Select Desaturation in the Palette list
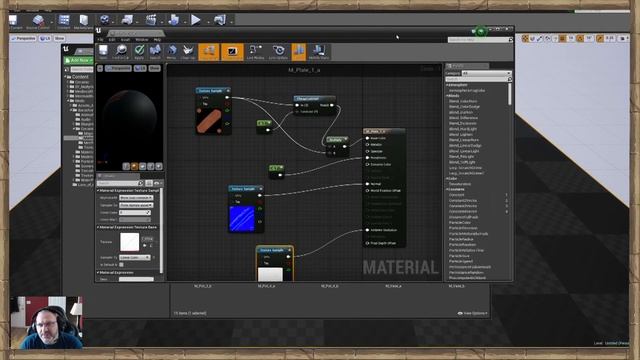The image size is (640, 360). tap(460, 184)
